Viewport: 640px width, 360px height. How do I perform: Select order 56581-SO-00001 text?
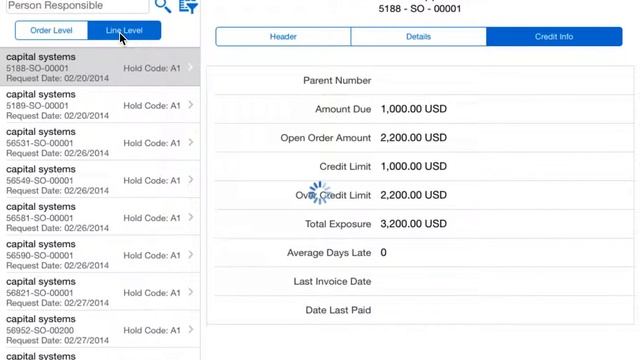pos(40,218)
